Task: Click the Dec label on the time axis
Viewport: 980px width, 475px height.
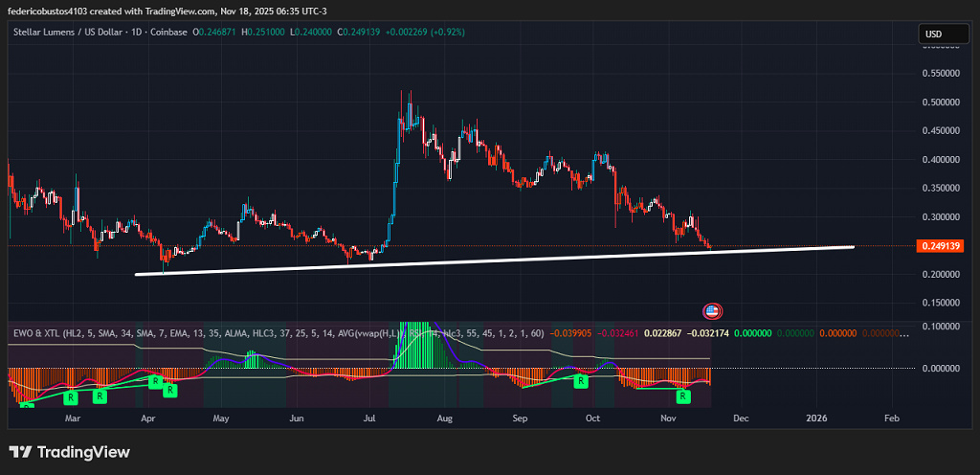Action: click(742, 418)
